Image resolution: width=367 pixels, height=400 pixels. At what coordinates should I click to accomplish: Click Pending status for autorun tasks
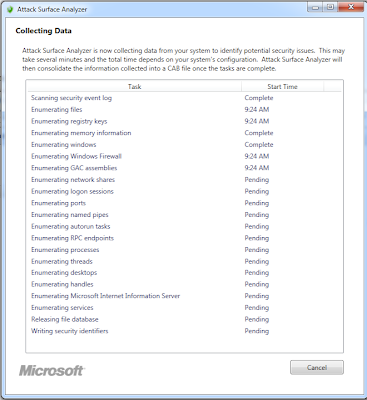pyautogui.click(x=257, y=226)
